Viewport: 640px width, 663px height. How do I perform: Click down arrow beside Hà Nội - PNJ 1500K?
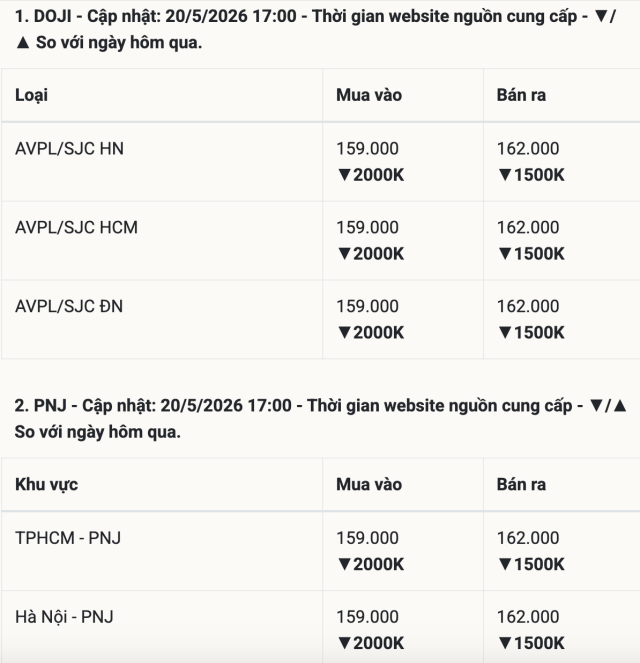point(505,643)
